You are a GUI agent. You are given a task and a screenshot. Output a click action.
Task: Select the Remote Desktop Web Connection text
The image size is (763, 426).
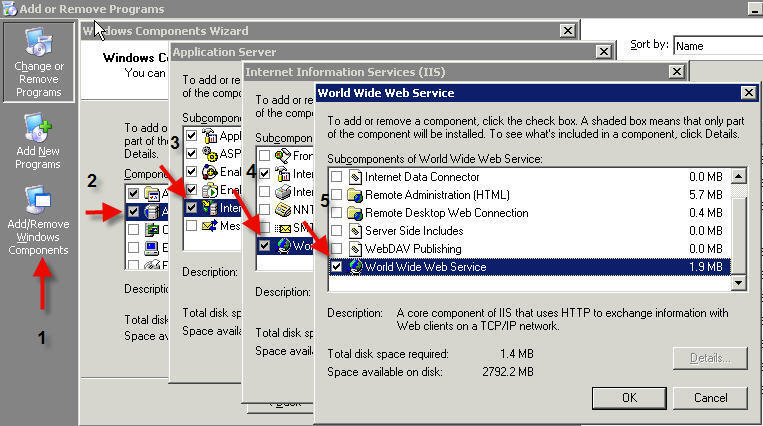[446, 213]
